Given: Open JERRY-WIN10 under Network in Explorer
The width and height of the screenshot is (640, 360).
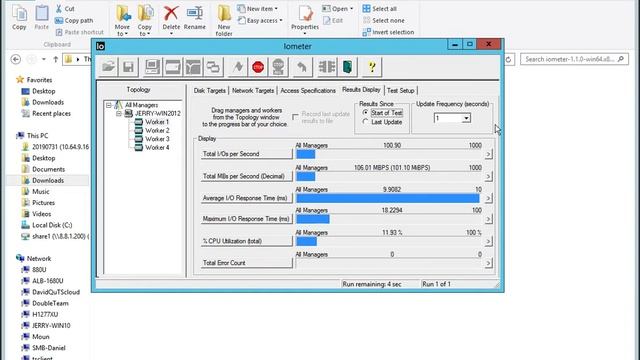Looking at the screenshot, I should point(46,326).
